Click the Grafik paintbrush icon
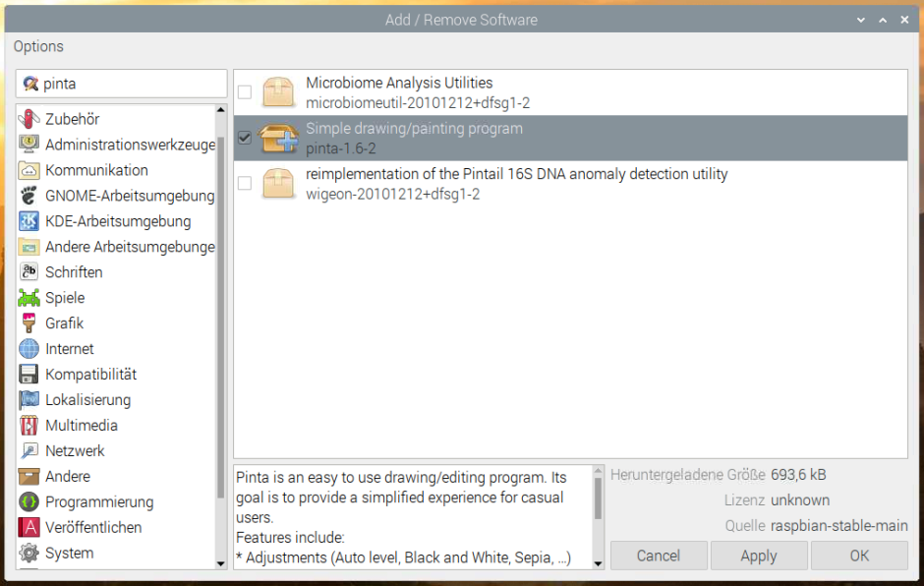Screen dimensions: 924x586 29,323
